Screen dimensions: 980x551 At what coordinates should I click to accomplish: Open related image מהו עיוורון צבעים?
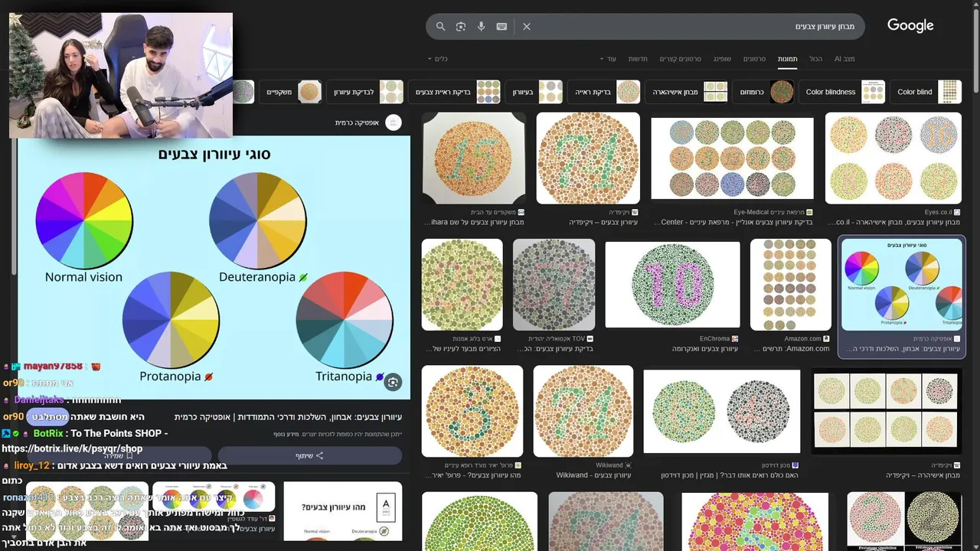pos(342,511)
